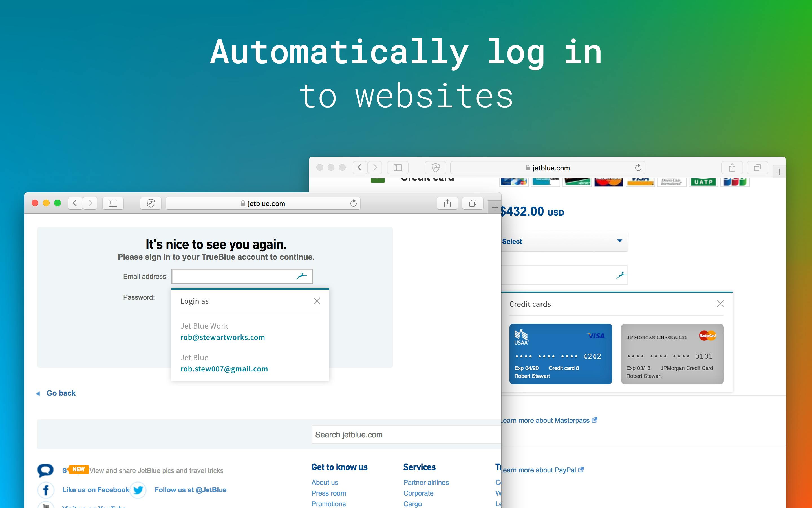Open the password manager extension in front window

[151, 203]
